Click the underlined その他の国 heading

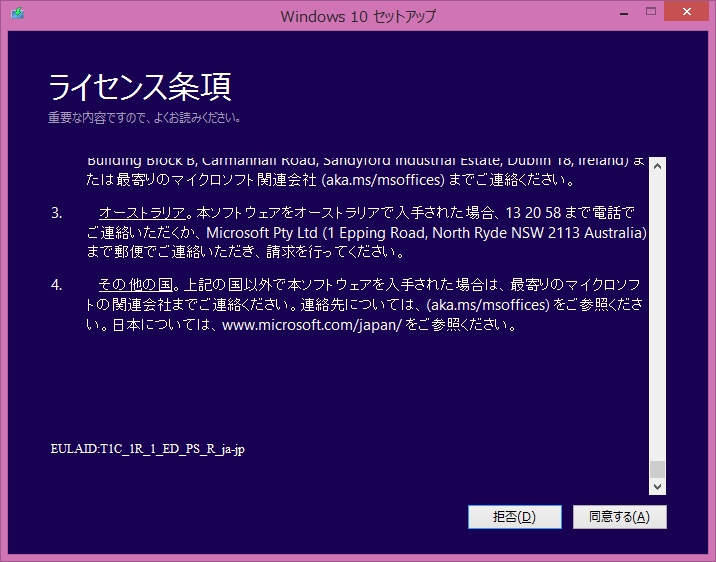pyautogui.click(x=136, y=285)
